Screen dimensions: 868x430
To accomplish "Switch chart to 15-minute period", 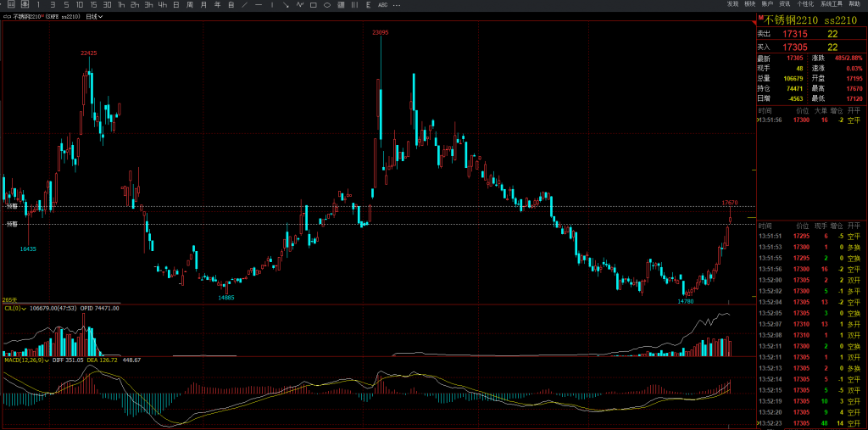I will point(93,5).
